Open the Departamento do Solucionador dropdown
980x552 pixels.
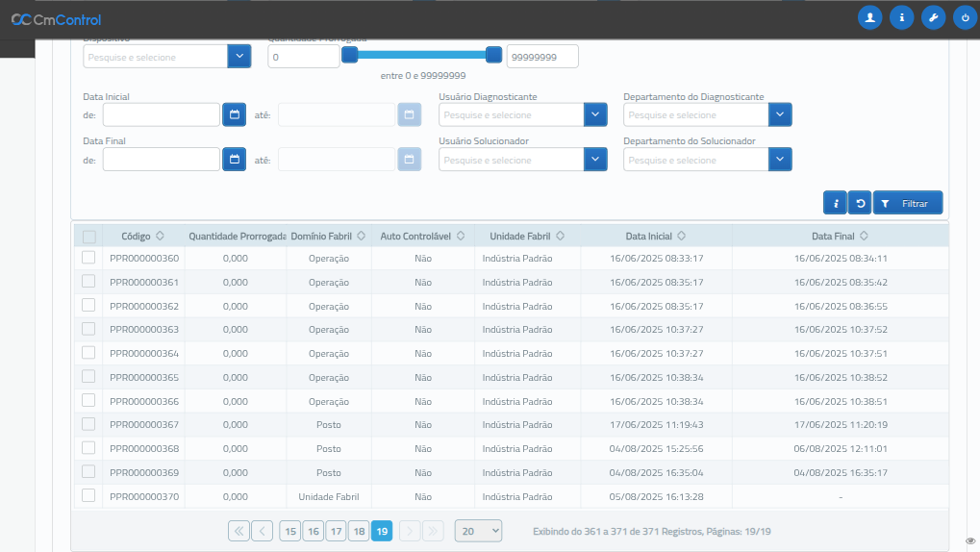pyautogui.click(x=780, y=160)
